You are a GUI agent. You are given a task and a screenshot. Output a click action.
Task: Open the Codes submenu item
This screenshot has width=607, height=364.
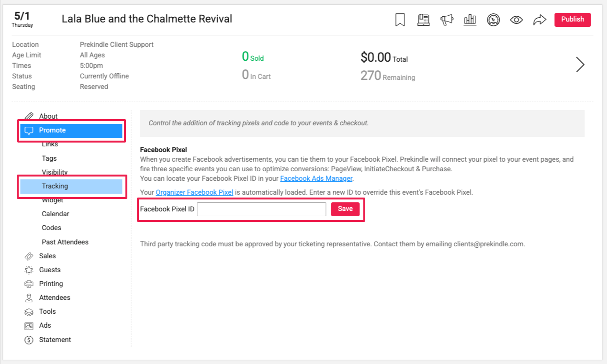pyautogui.click(x=52, y=228)
